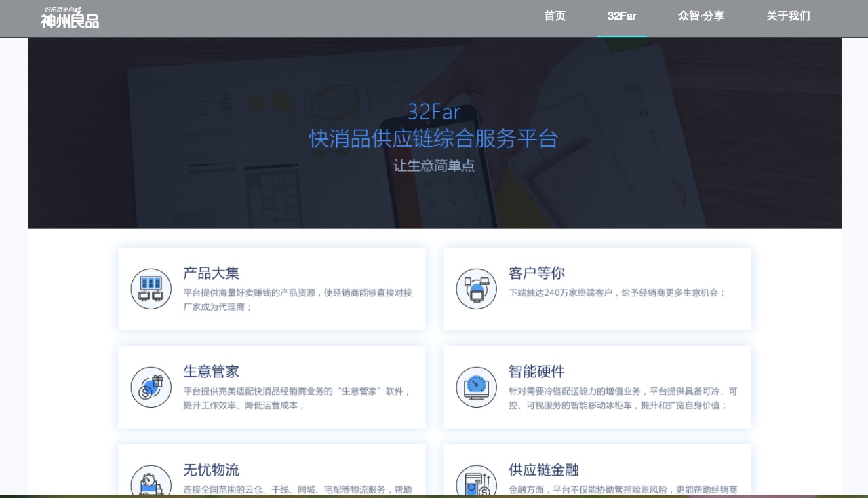The width and height of the screenshot is (868, 498).
Task: Click the 客户等你 devices icon
Action: [476, 289]
